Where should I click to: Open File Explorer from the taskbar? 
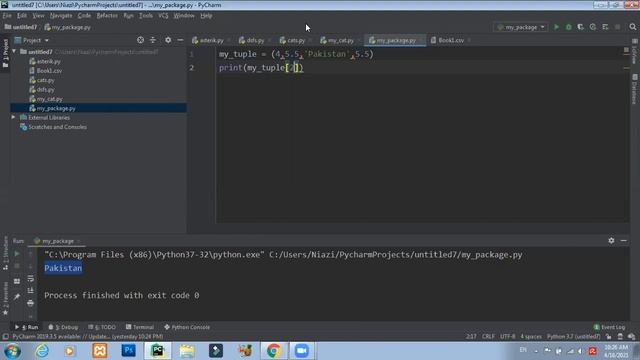(187, 351)
